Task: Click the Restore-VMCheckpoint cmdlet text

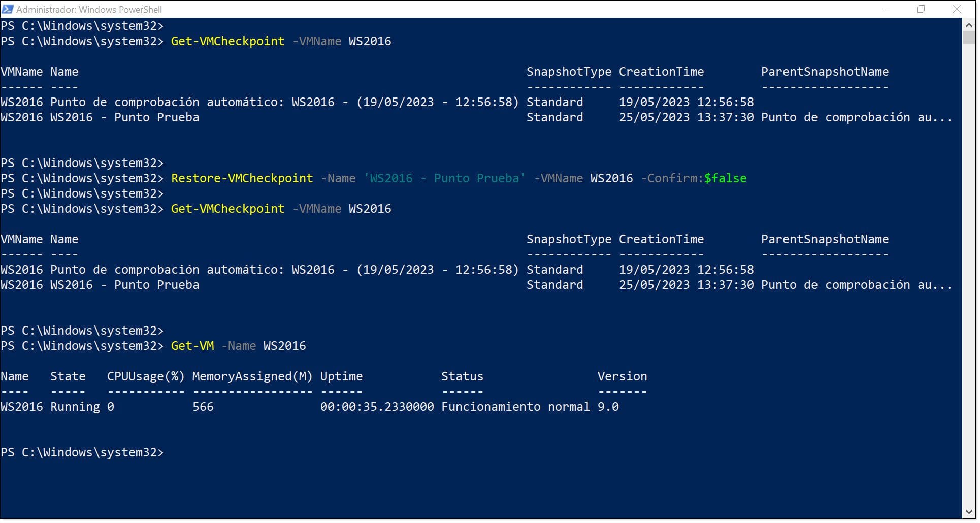Action: point(242,178)
